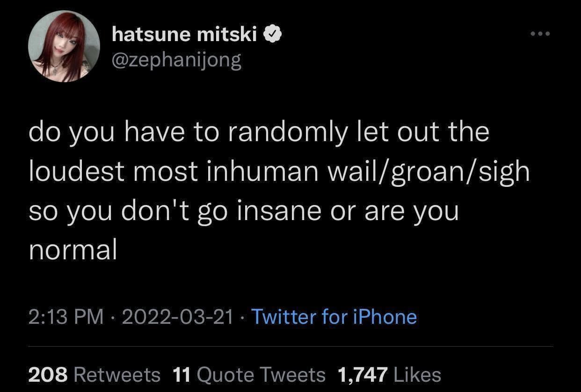View the 1,747 Likes list
Viewport: 581px width, 392px height.
388,374
